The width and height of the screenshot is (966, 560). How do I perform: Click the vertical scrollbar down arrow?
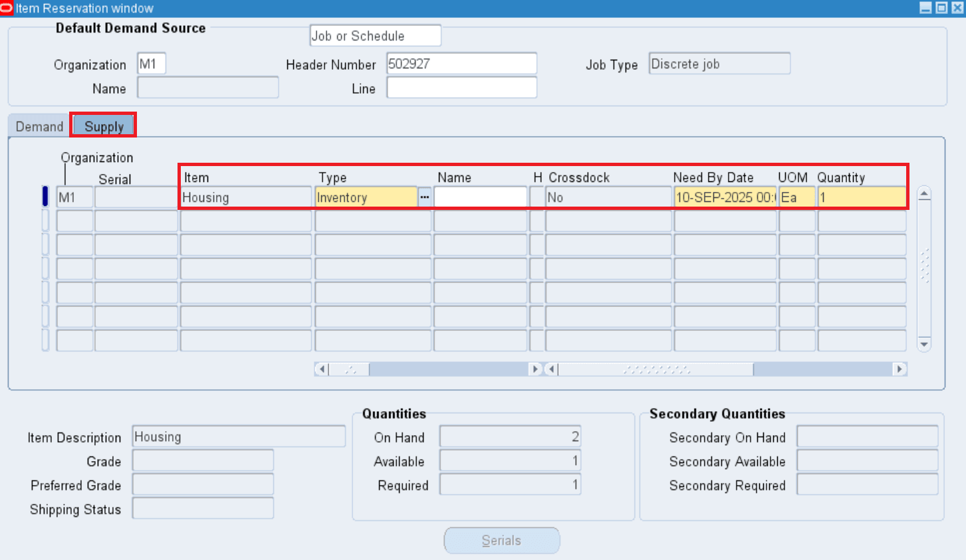924,345
